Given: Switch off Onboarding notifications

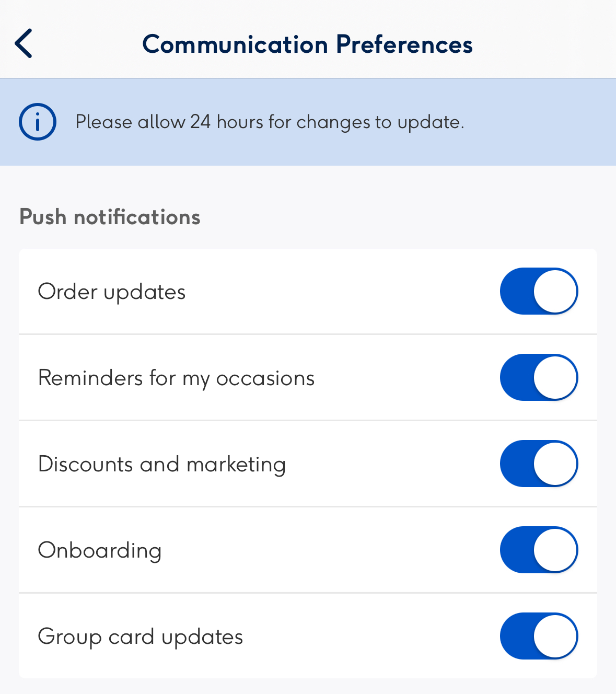Looking at the screenshot, I should [539, 550].
